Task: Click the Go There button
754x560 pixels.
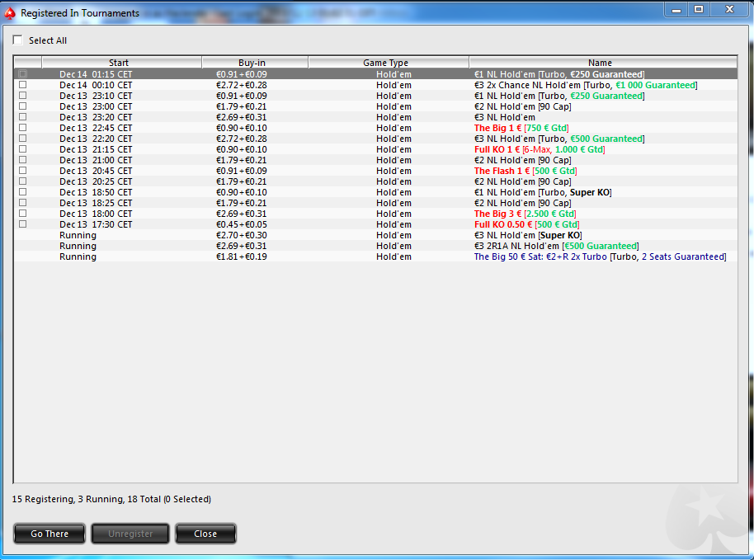Action: coord(49,534)
